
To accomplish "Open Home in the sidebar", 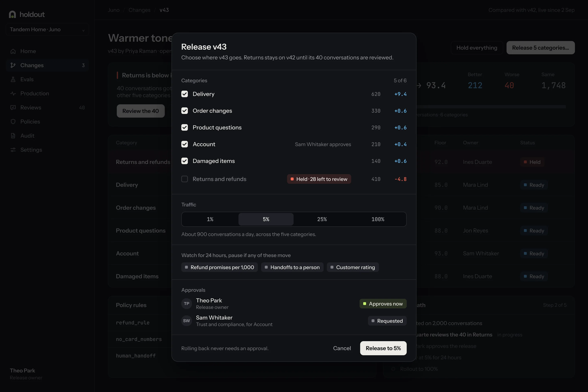I will (47, 51).
